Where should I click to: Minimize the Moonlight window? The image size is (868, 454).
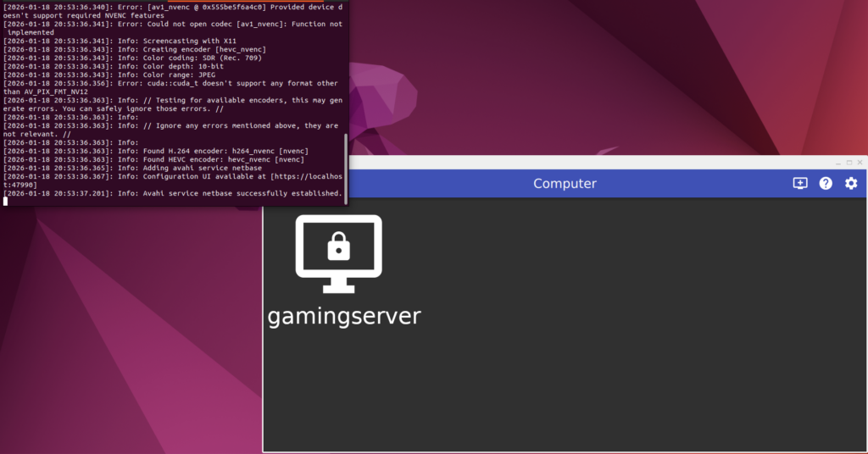point(838,163)
